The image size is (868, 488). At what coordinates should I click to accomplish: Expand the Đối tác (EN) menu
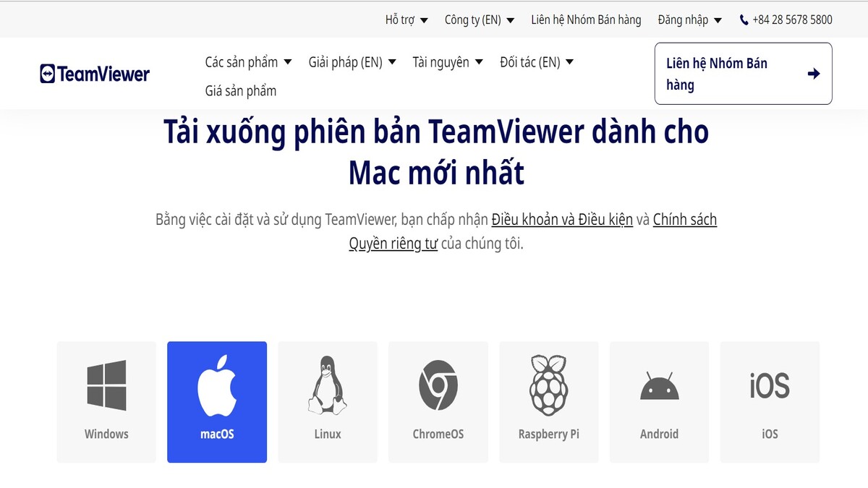pyautogui.click(x=537, y=62)
